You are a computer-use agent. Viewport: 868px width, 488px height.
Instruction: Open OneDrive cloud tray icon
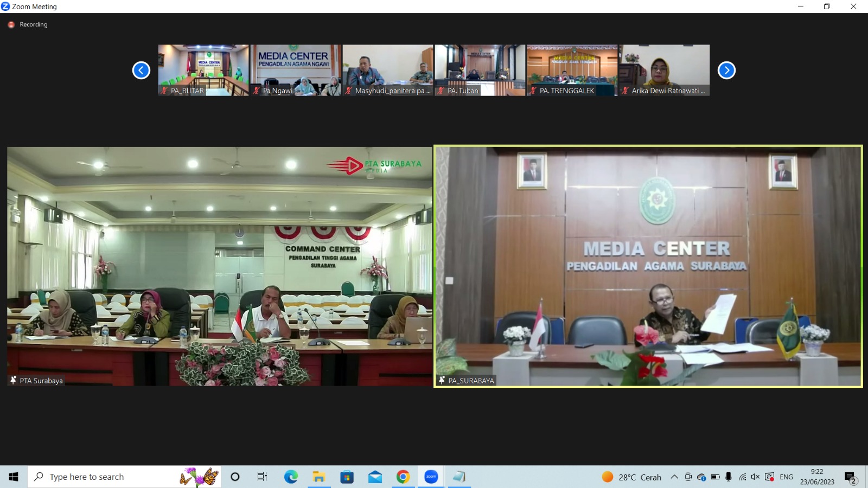701,477
